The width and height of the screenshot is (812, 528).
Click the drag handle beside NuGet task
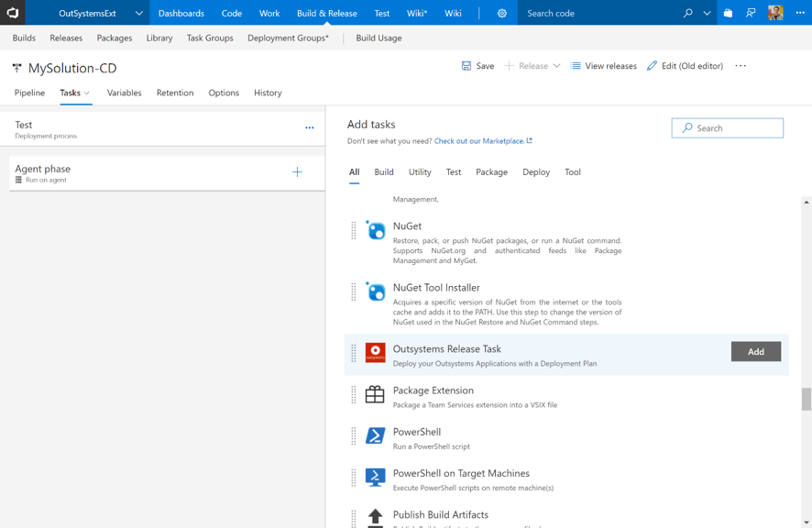[x=354, y=230]
